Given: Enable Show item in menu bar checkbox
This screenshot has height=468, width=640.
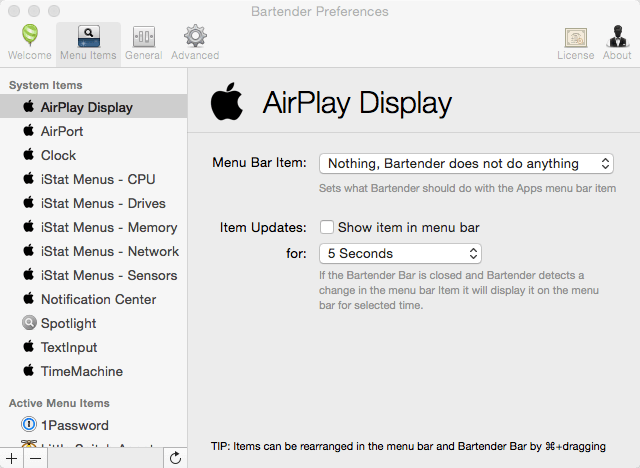Looking at the screenshot, I should [327, 227].
